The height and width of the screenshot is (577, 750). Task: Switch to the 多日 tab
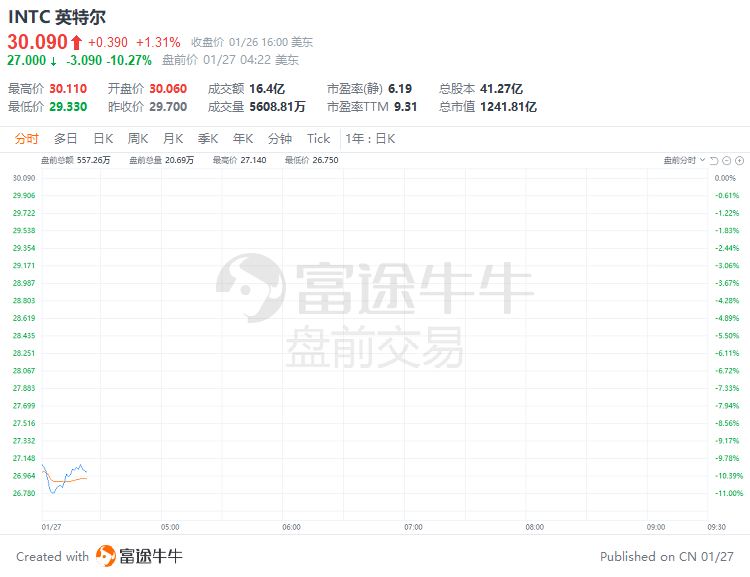click(66, 139)
